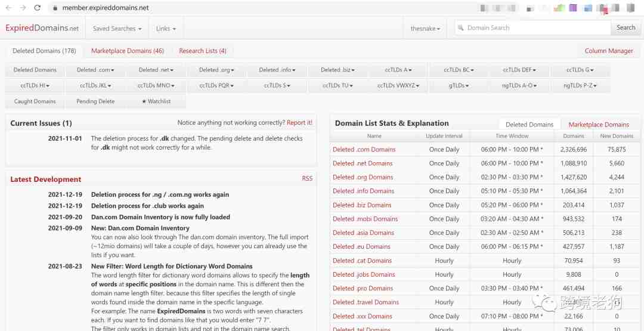This screenshot has width=644, height=331.
Task: Open the Column Manager tab
Action: pyautogui.click(x=609, y=51)
